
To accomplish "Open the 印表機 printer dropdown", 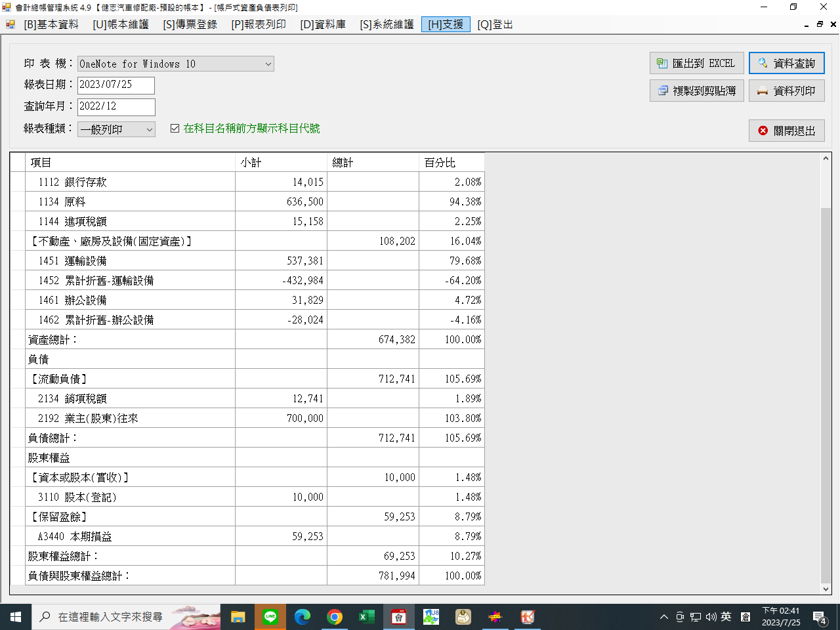I will (x=176, y=64).
